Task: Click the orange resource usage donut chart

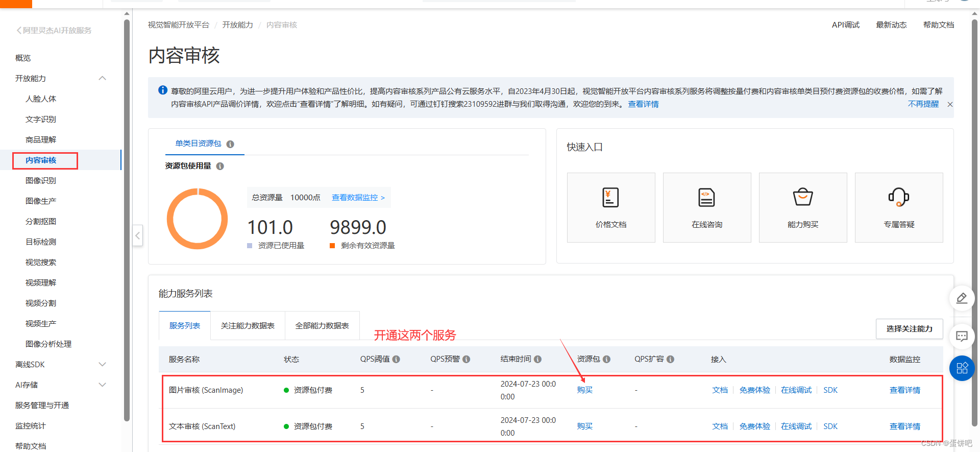Action: click(x=198, y=219)
